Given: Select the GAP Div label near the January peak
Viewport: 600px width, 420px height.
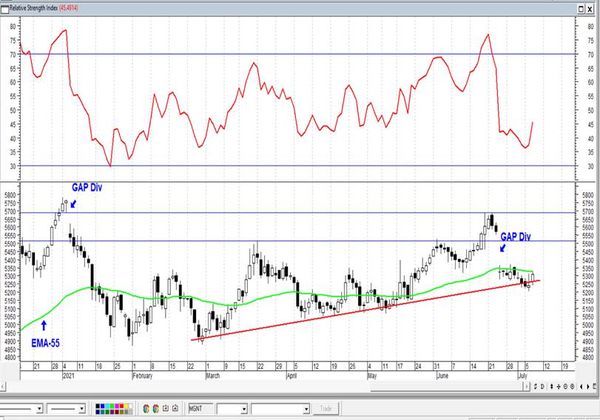Looking at the screenshot, I should coord(87,187).
